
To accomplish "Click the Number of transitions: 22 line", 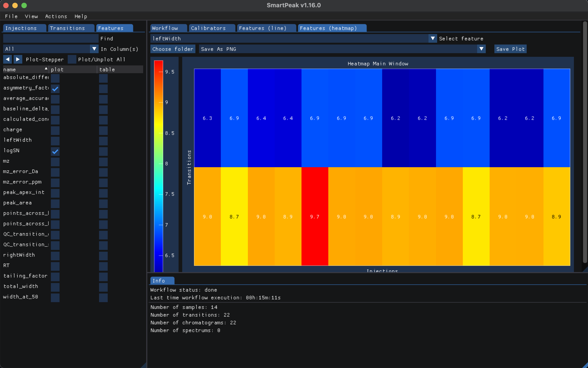I will [190, 315].
